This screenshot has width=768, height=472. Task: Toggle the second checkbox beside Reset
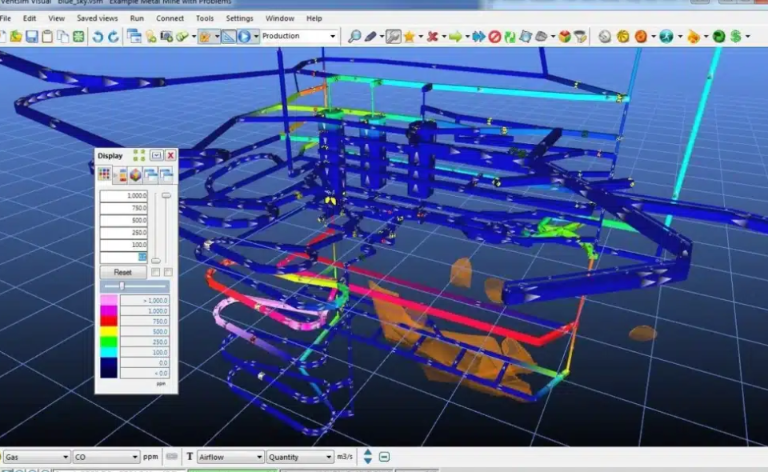click(x=168, y=272)
